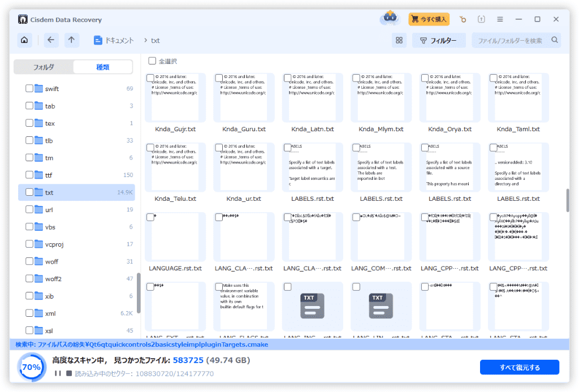Click the key registration icon

click(463, 19)
